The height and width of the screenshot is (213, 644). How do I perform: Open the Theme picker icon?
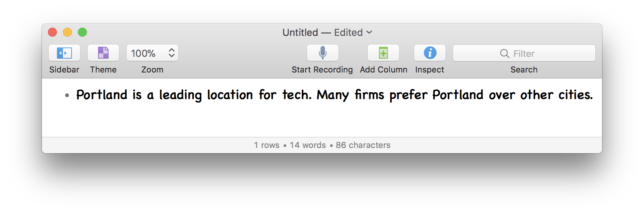(103, 53)
